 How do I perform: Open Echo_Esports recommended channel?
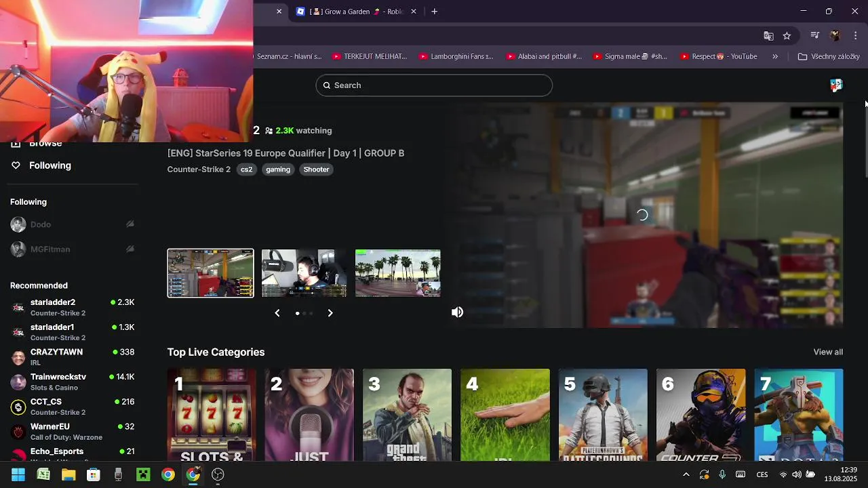(x=73, y=453)
